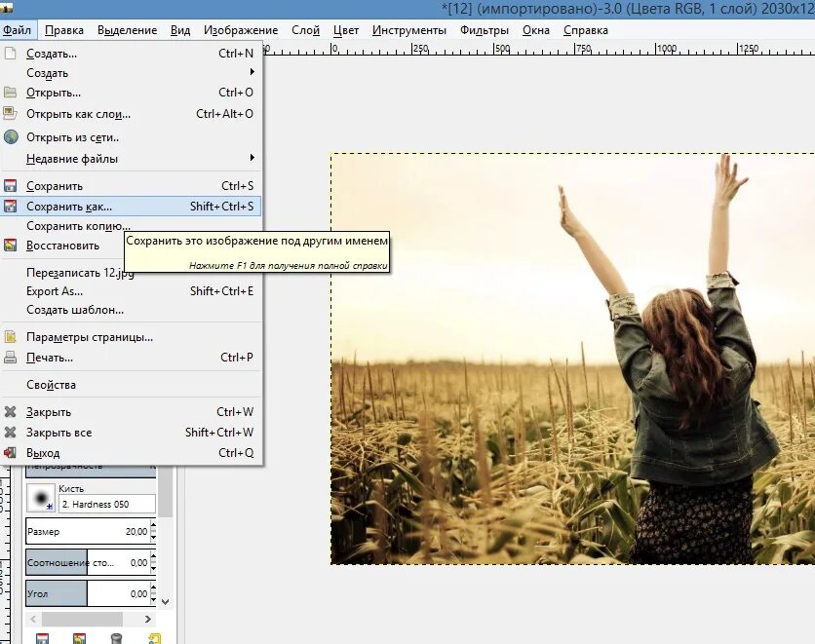The image size is (815, 644).
Task: Open the Инструменты menu
Action: coord(409,30)
